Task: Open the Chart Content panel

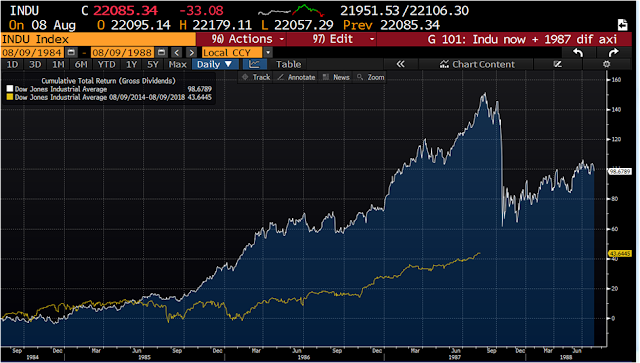Action: (x=476, y=64)
